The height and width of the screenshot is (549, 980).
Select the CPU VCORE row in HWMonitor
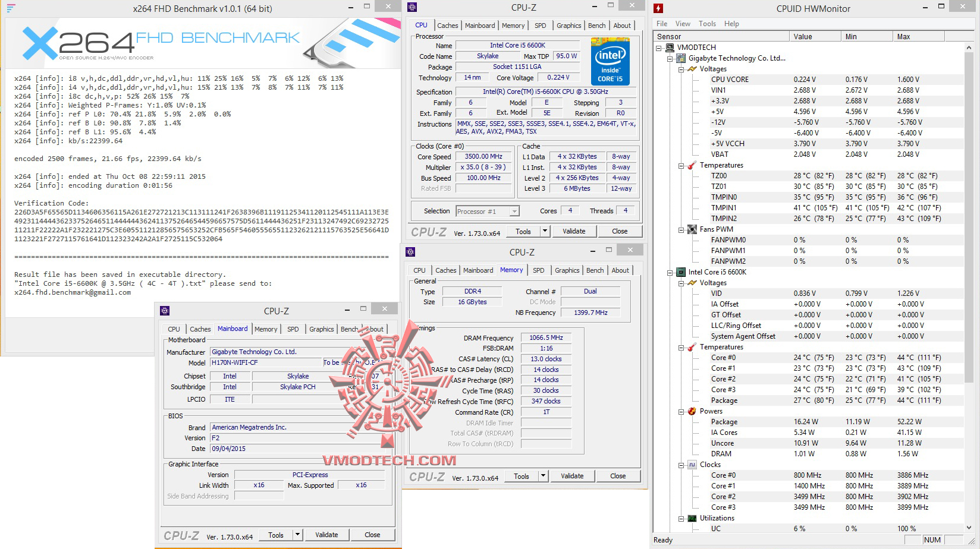[809, 80]
